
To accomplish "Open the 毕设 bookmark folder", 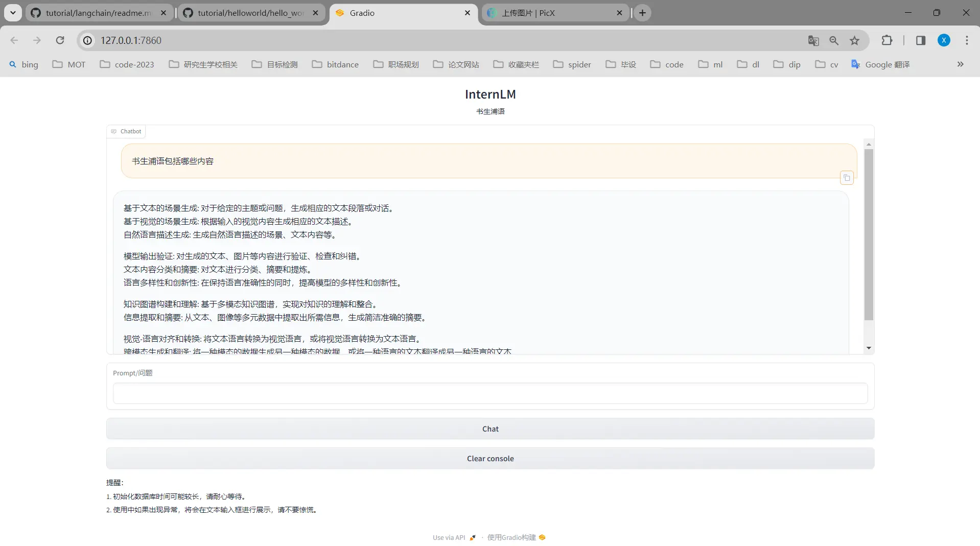I will (x=621, y=64).
